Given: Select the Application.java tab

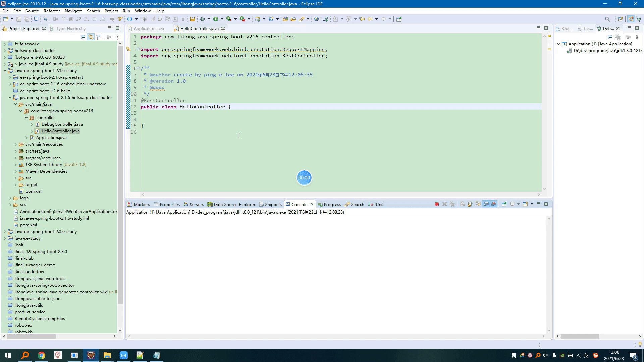Looking at the screenshot, I should point(148,28).
